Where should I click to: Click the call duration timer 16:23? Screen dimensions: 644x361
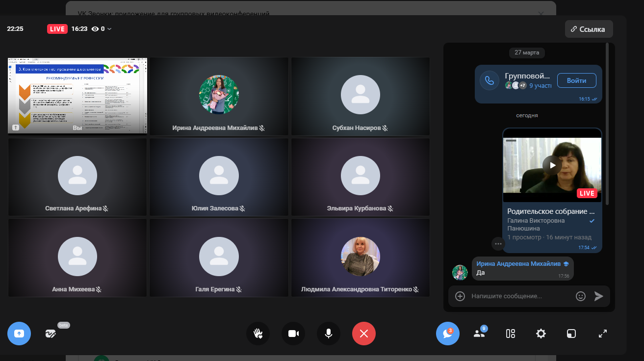(79, 29)
